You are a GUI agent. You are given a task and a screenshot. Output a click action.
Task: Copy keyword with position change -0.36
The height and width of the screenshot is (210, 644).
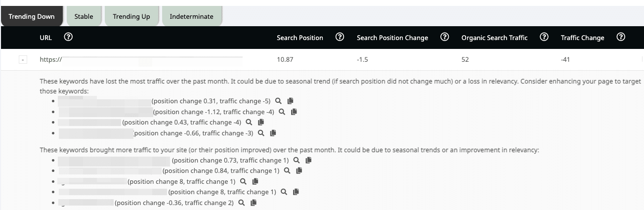click(254, 203)
